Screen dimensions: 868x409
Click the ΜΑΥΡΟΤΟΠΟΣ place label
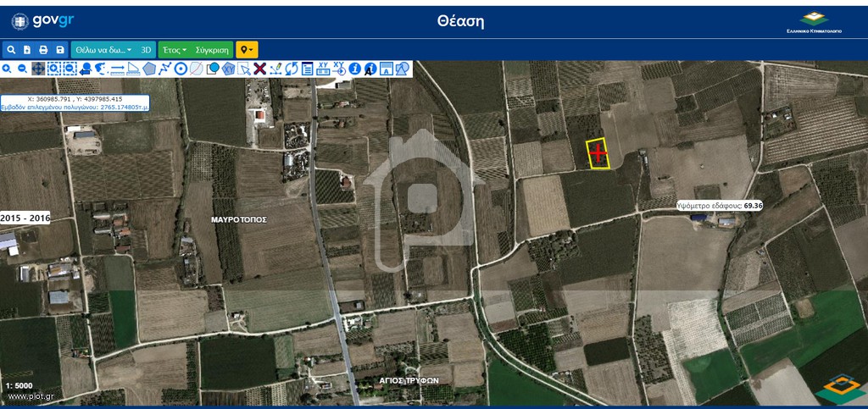pos(239,219)
